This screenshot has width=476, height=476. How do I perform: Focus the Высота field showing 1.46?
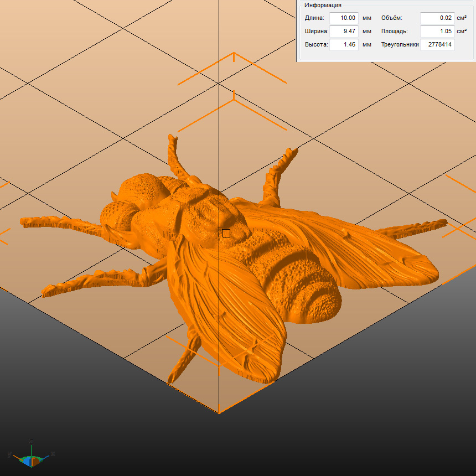(343, 45)
